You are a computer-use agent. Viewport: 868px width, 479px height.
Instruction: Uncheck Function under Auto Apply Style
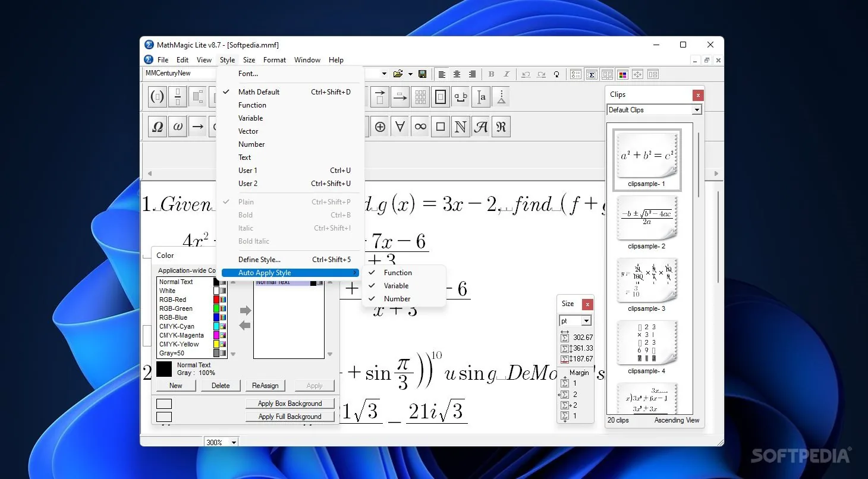pyautogui.click(x=404, y=273)
